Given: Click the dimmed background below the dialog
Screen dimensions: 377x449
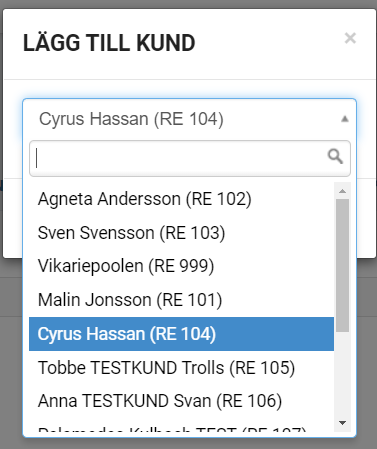Looking at the screenshot, I should click(367, 367).
